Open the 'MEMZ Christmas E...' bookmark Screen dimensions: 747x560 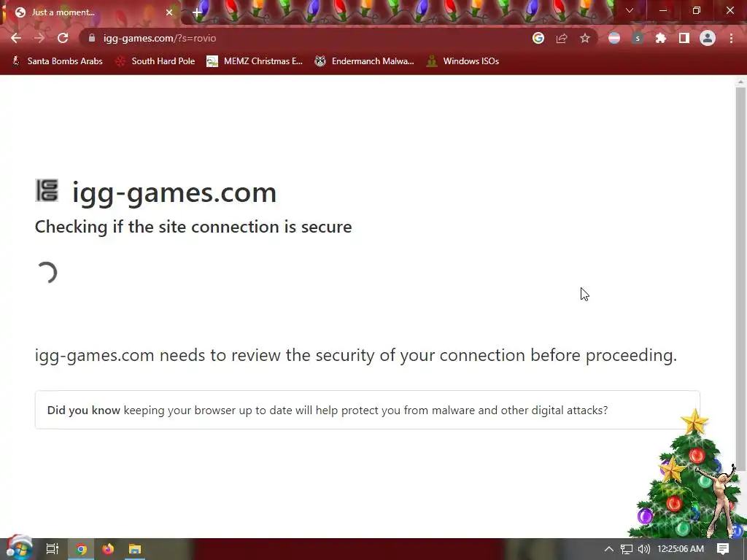(255, 61)
